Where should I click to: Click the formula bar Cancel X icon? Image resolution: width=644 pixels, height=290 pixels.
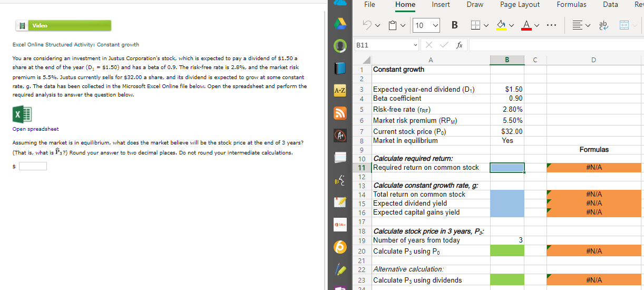pyautogui.click(x=430, y=45)
